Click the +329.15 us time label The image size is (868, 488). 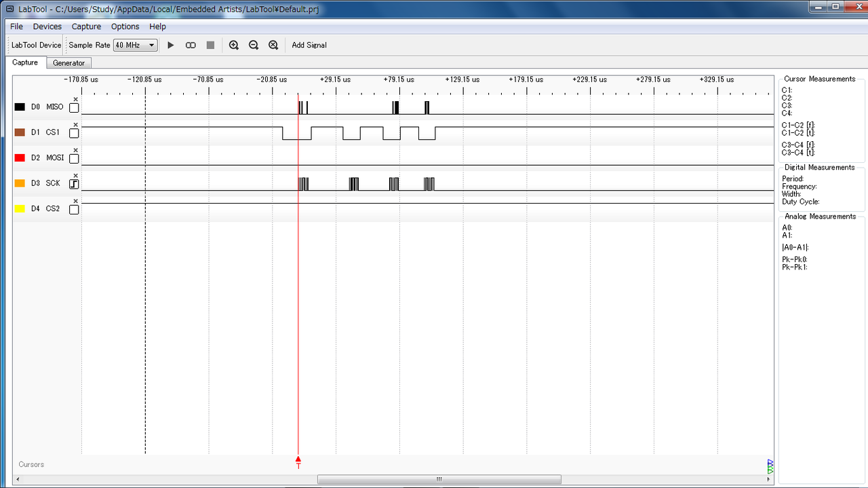pyautogui.click(x=717, y=79)
